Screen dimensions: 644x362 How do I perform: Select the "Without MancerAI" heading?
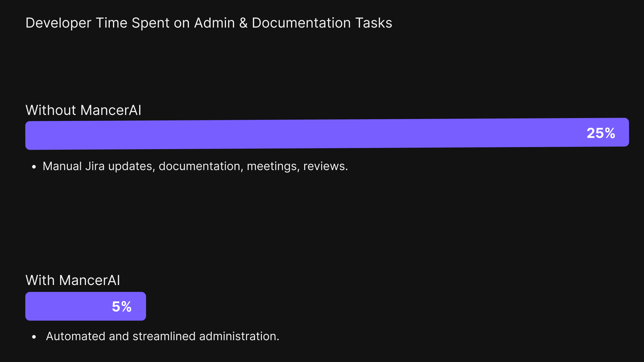83,110
